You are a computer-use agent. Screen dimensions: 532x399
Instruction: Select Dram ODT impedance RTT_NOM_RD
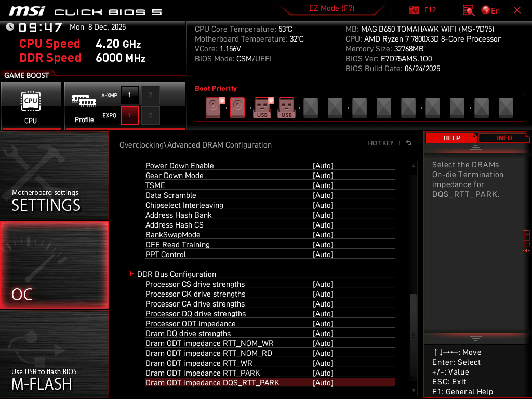pyautogui.click(x=270, y=353)
